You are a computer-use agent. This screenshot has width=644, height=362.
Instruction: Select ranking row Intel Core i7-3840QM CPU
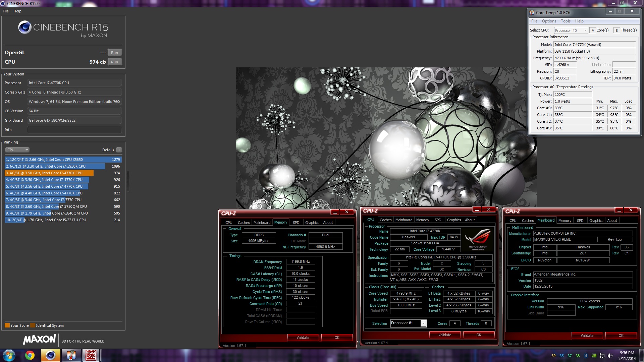click(63, 213)
